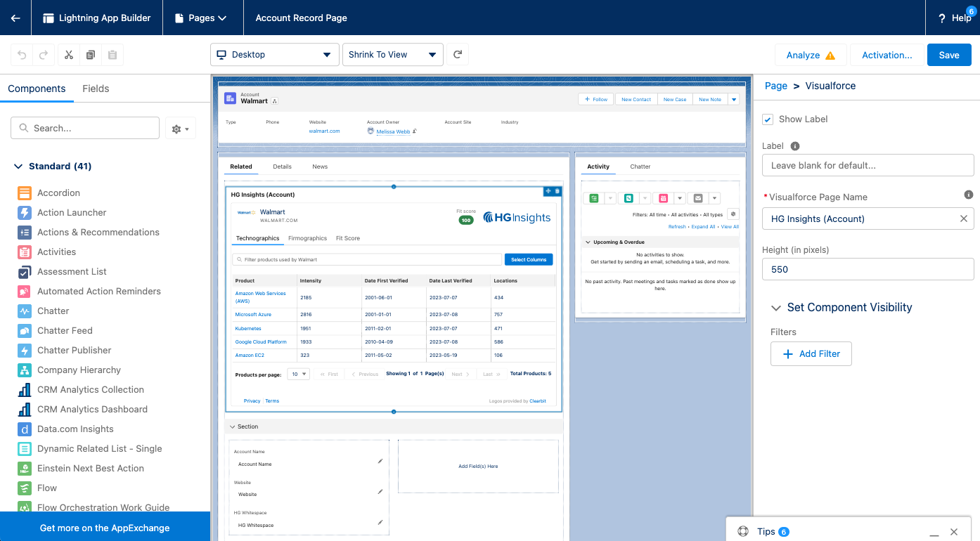Viewport: 980px width, 541px height.
Task: Click the Height in pixels field
Action: coord(868,269)
